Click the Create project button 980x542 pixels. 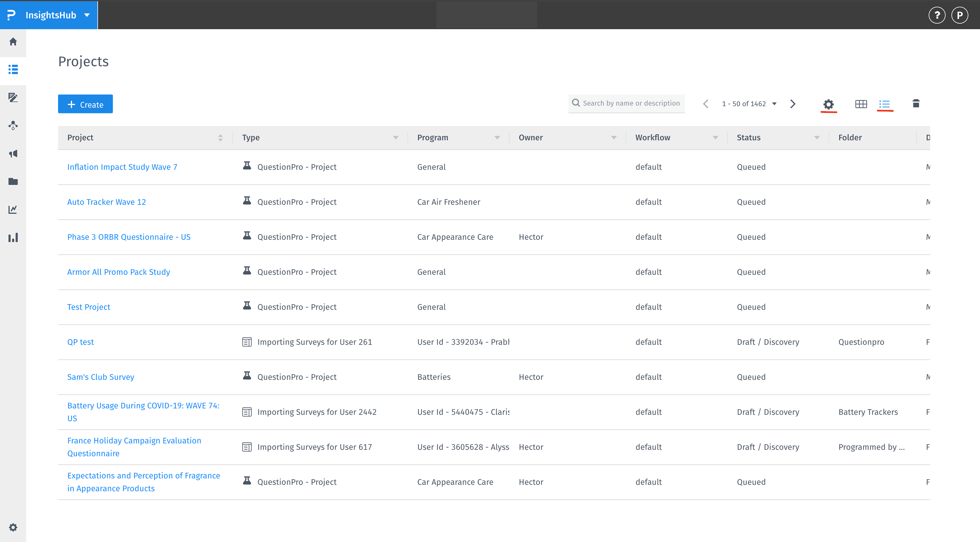click(x=85, y=104)
